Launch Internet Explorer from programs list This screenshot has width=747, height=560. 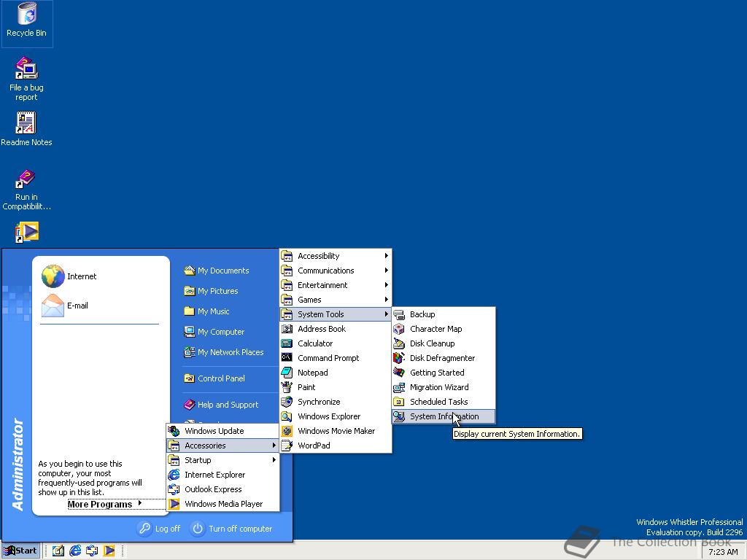[x=223, y=475]
